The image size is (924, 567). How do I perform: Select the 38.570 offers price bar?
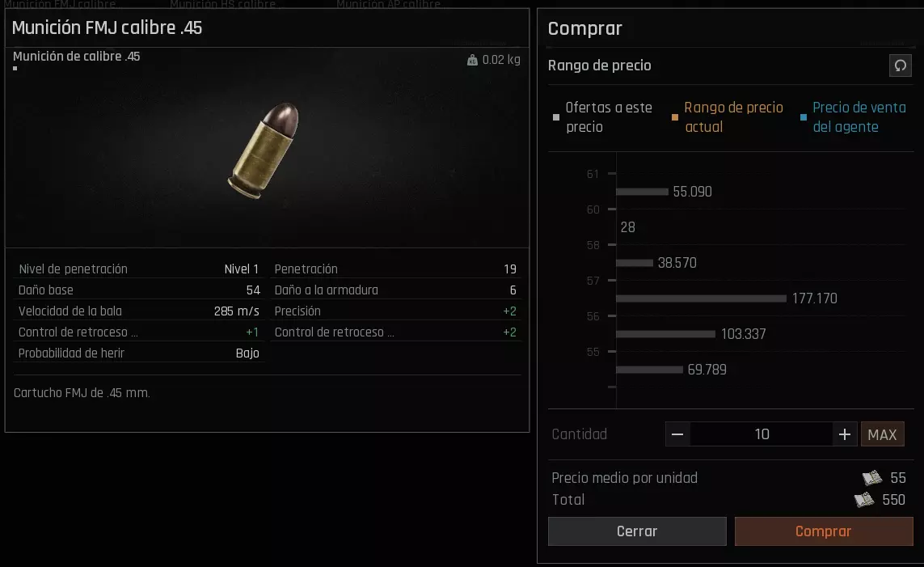(634, 263)
